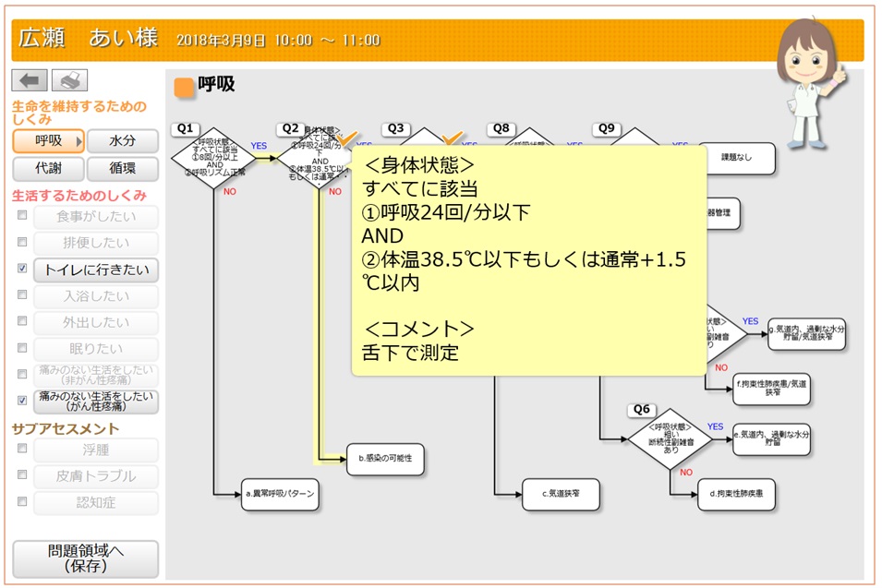Click the 課題なし result box

pos(740,158)
